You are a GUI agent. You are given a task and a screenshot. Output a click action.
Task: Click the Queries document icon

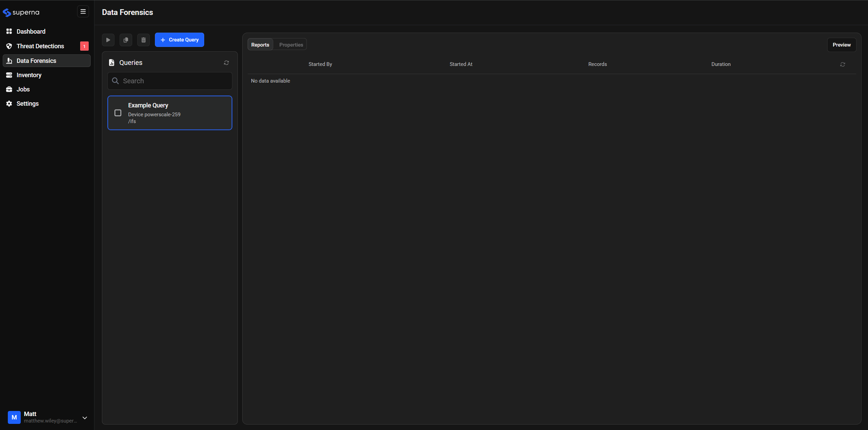[x=111, y=63]
